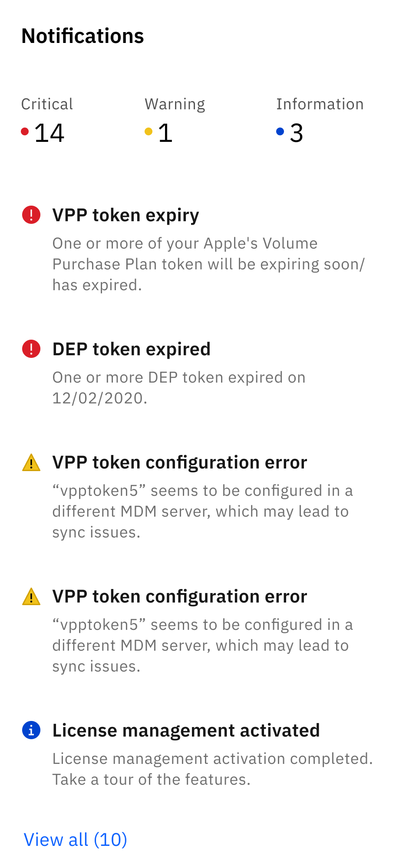
Task: Open the VPP token expiry notification title
Action: (125, 215)
